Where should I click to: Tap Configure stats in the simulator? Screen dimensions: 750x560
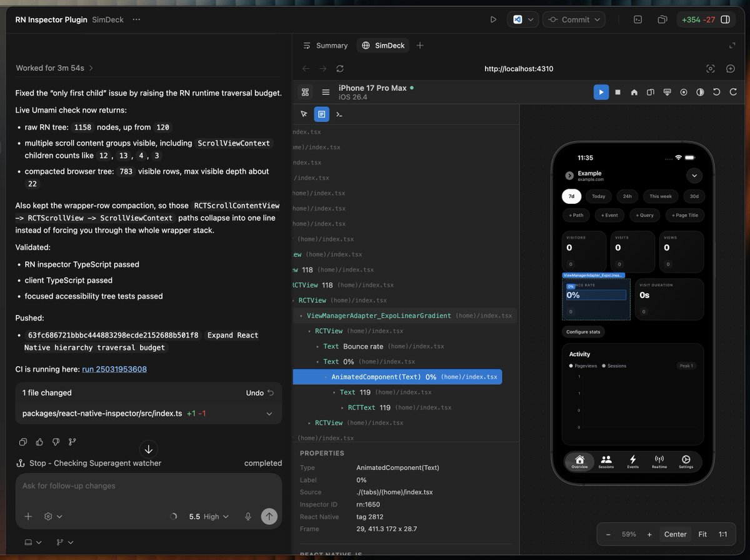click(x=583, y=332)
